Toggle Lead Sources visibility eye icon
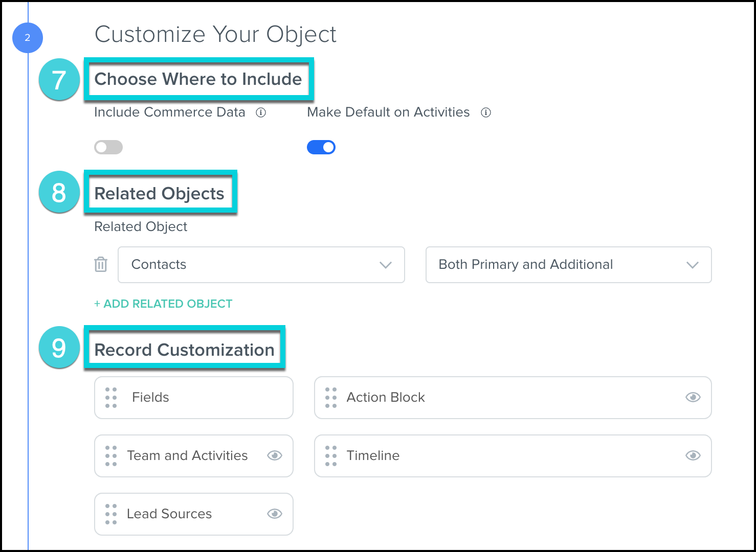The image size is (756, 552). (x=275, y=514)
